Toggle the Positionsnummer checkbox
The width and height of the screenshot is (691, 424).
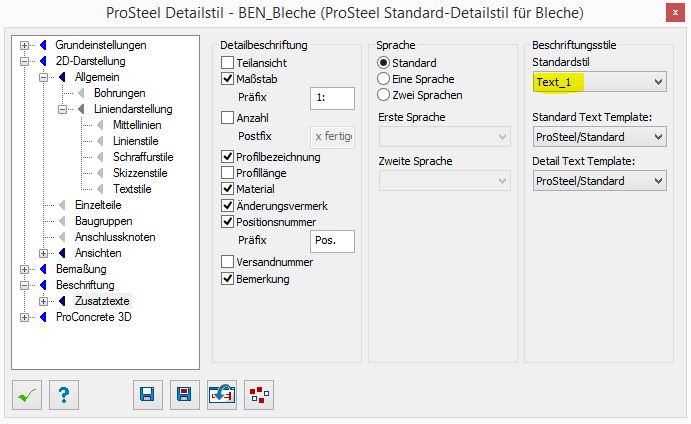tap(227, 222)
